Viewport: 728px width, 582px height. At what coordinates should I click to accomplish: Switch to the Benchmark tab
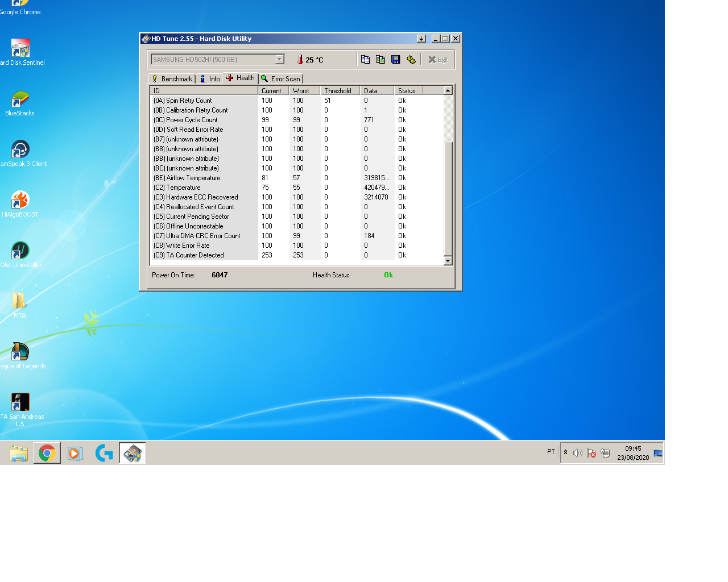[172, 79]
